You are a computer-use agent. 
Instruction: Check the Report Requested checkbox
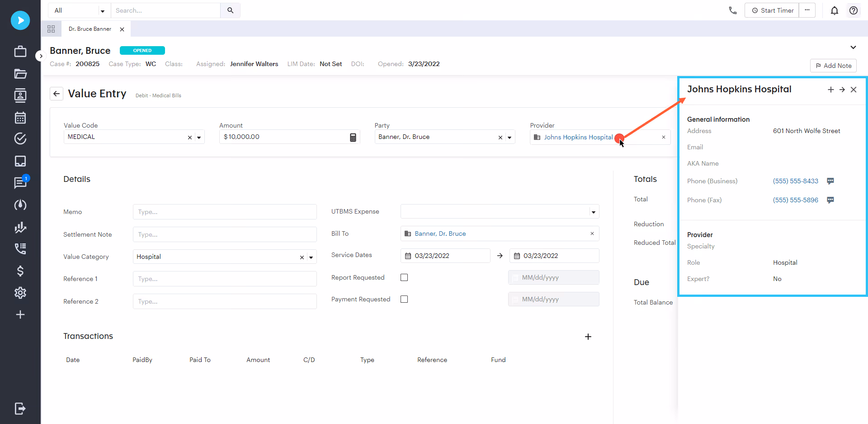tap(404, 277)
